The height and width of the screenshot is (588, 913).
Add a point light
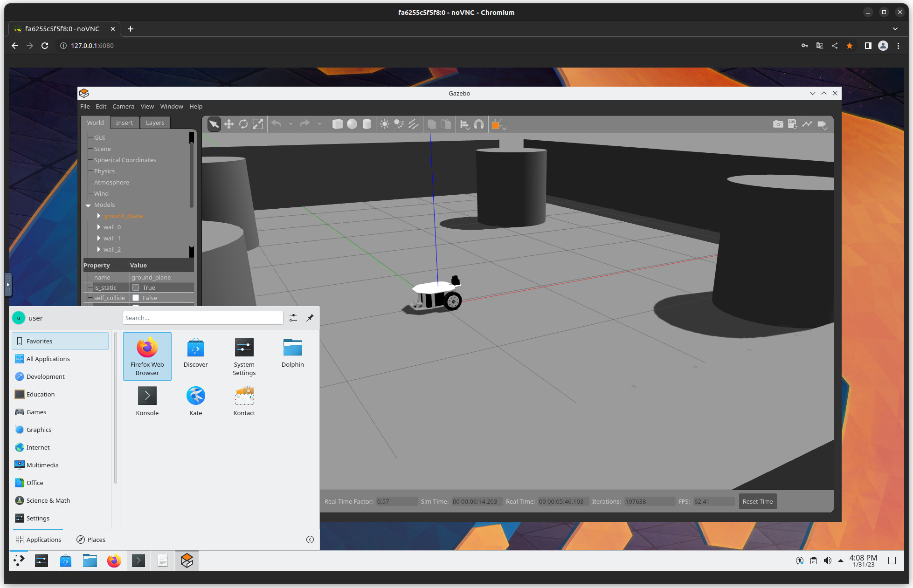click(384, 124)
